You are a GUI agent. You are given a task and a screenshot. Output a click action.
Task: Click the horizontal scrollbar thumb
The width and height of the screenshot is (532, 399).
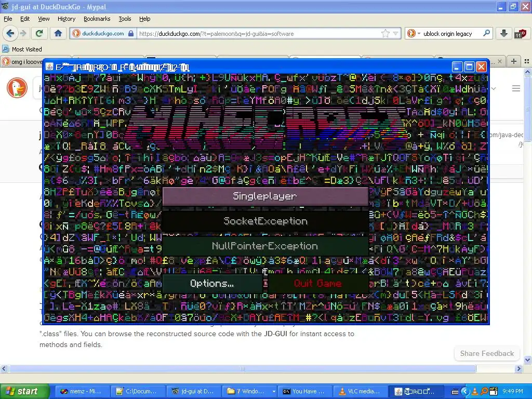point(242,368)
